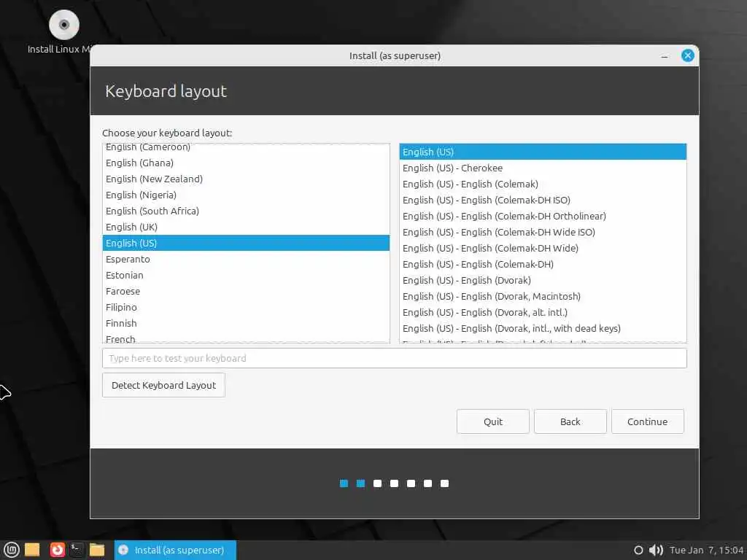Click Detect Keyboard Layout

pos(163,385)
